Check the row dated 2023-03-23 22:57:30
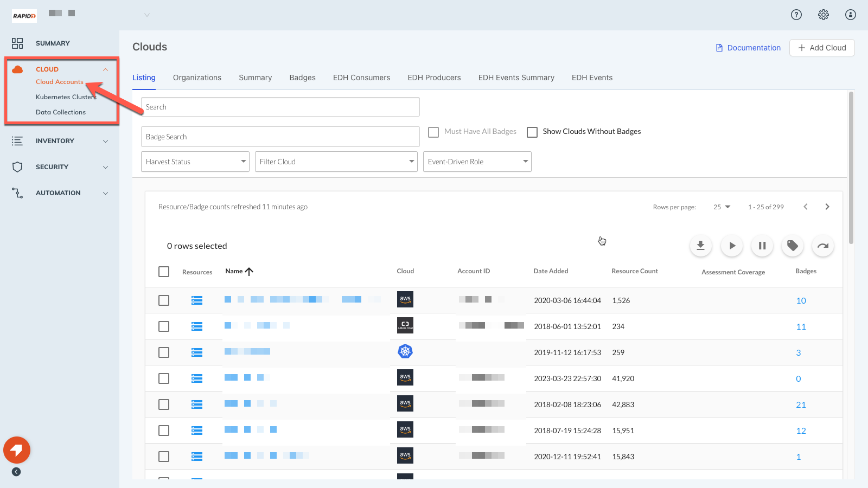Viewport: 868px width, 488px height. (x=164, y=378)
